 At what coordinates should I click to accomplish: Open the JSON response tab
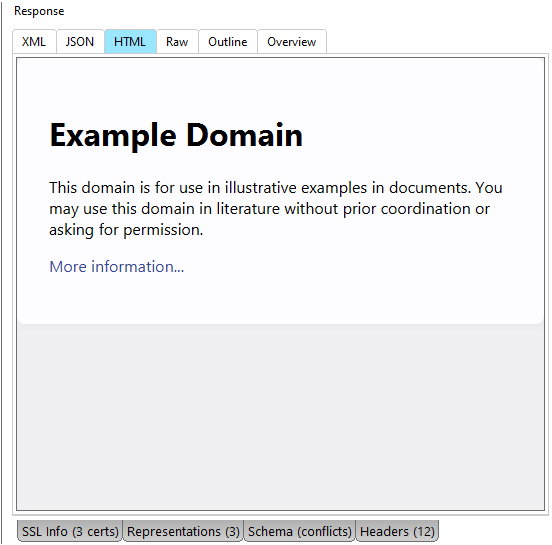pyautogui.click(x=80, y=42)
